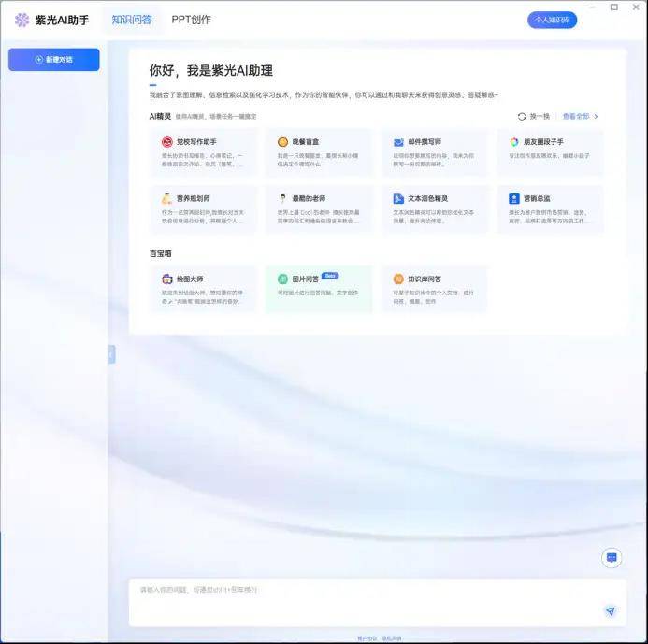Open the 营养规划师 assistant icon

click(x=167, y=199)
